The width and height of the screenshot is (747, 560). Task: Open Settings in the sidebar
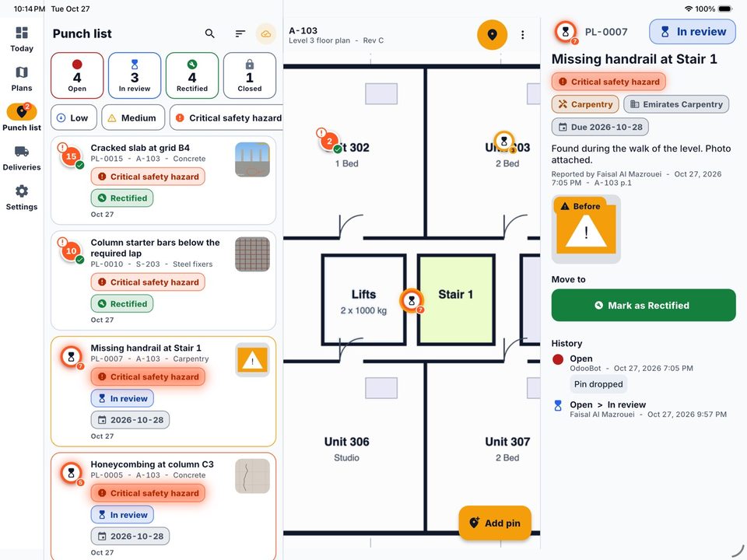pos(22,198)
